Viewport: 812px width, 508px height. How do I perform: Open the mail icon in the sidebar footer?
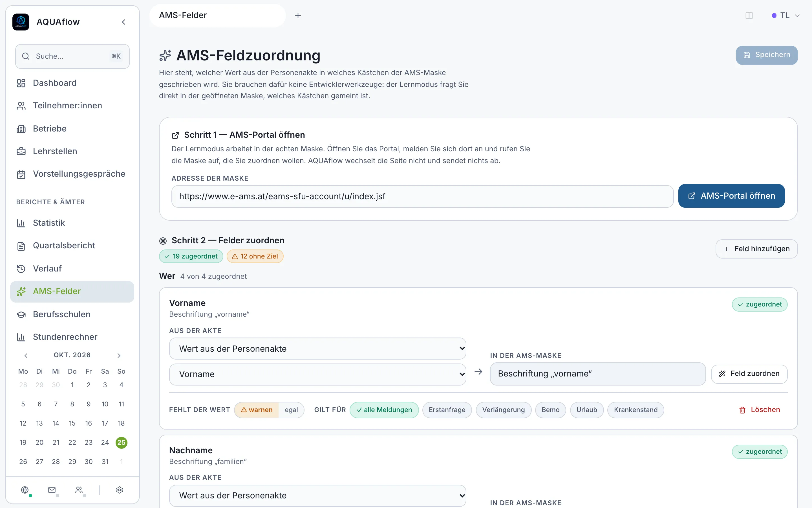pyautogui.click(x=52, y=490)
